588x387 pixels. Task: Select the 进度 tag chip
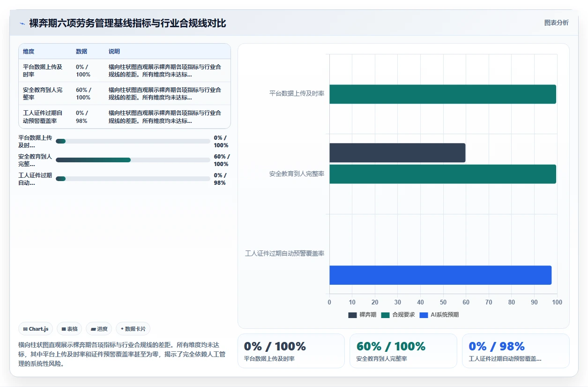click(99, 329)
